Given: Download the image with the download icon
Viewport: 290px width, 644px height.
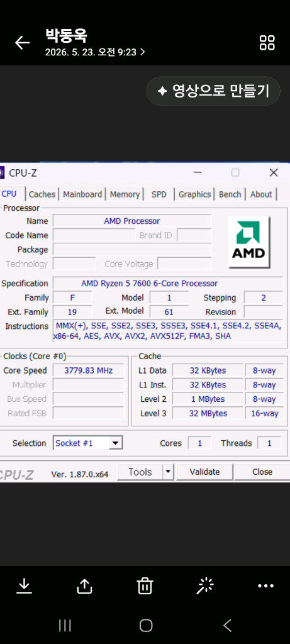Looking at the screenshot, I should point(25,586).
